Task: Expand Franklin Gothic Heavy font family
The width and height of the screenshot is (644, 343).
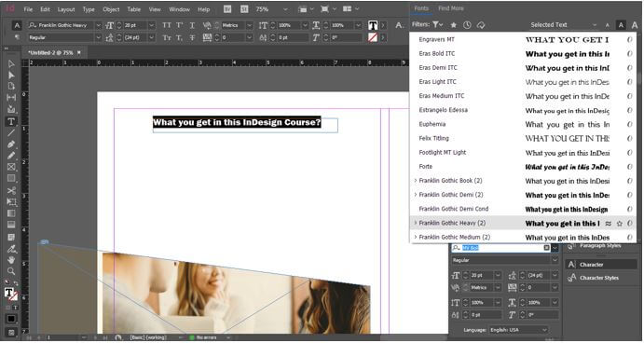Action: click(x=416, y=223)
